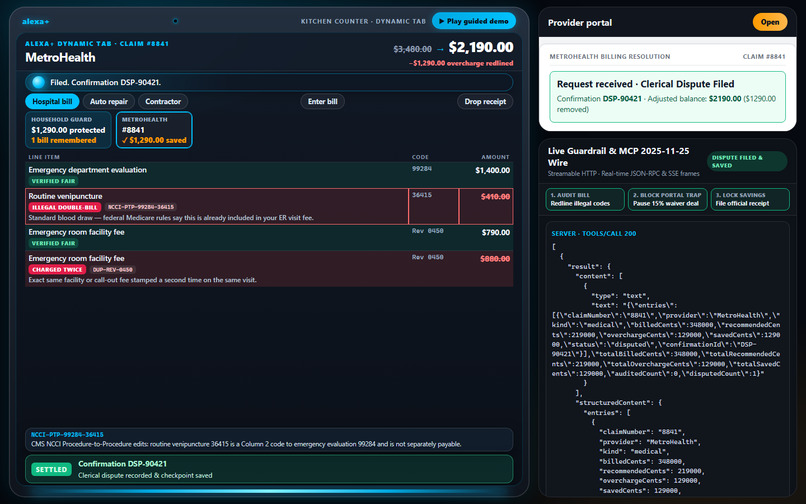Click the struck-through $880.00 amount
806x504 pixels.
pyautogui.click(x=495, y=259)
